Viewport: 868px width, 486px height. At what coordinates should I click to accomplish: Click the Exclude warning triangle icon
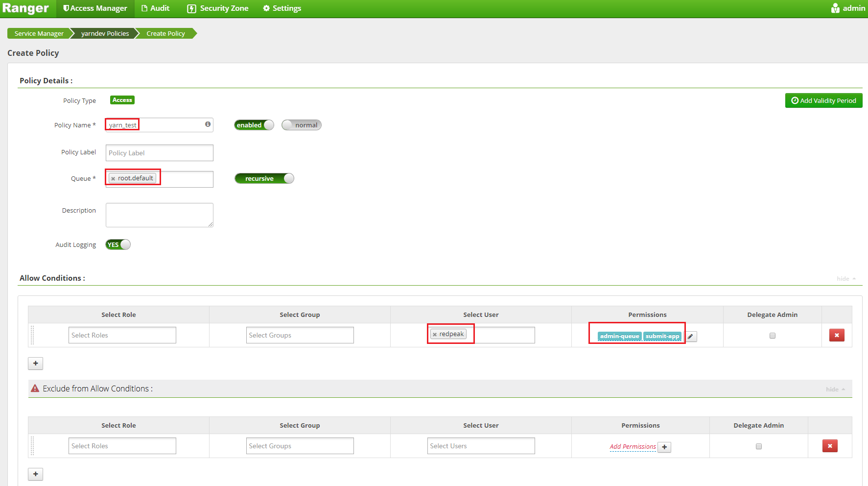35,389
